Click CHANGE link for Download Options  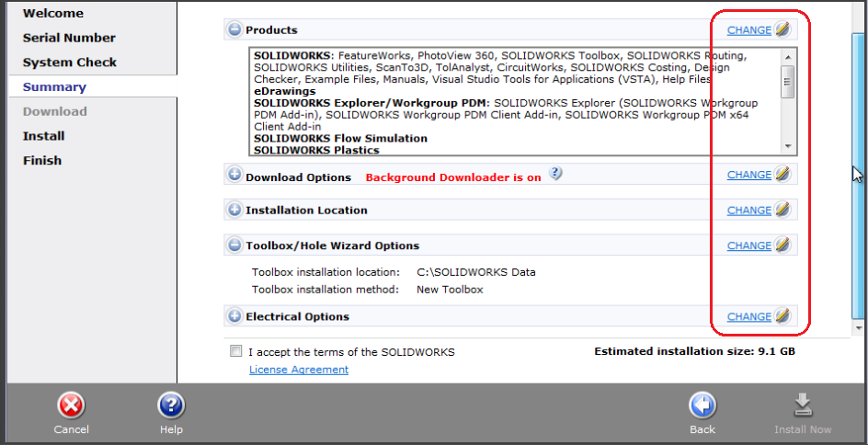pos(749,175)
